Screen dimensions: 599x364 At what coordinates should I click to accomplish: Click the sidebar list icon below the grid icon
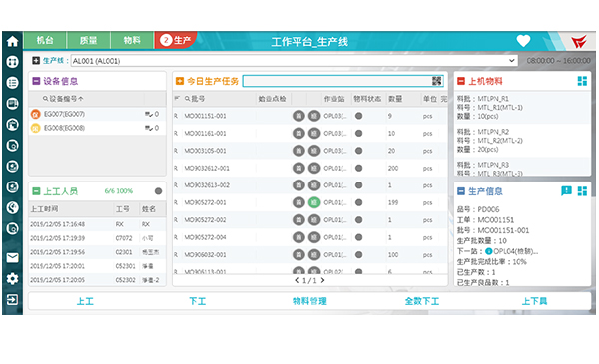click(x=12, y=83)
